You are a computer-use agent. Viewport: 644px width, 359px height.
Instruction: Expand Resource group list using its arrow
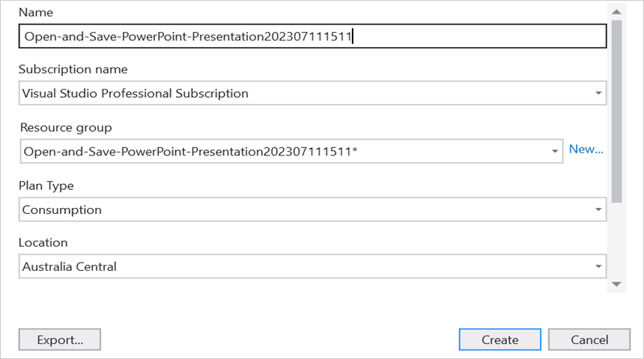coord(555,151)
